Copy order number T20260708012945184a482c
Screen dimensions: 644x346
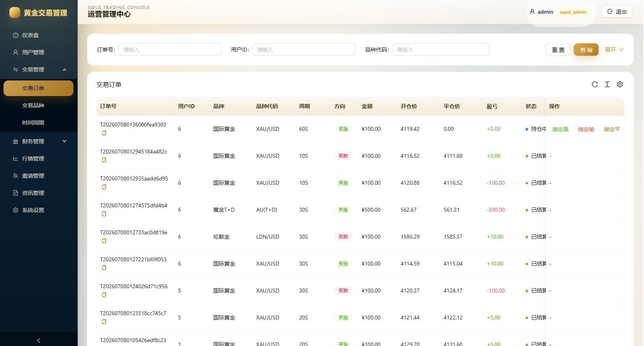coord(104,160)
